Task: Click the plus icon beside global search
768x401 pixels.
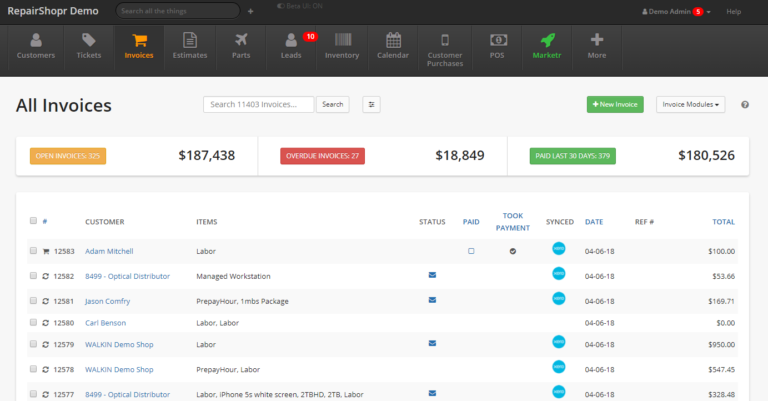Action: (250, 11)
